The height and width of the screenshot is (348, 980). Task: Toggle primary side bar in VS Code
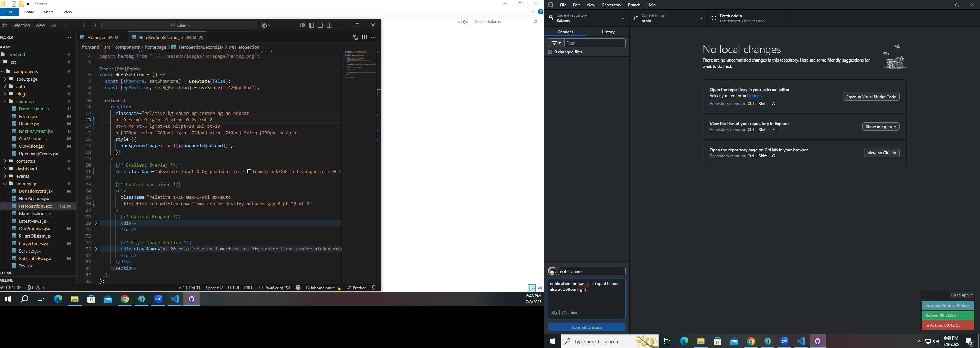(311, 25)
